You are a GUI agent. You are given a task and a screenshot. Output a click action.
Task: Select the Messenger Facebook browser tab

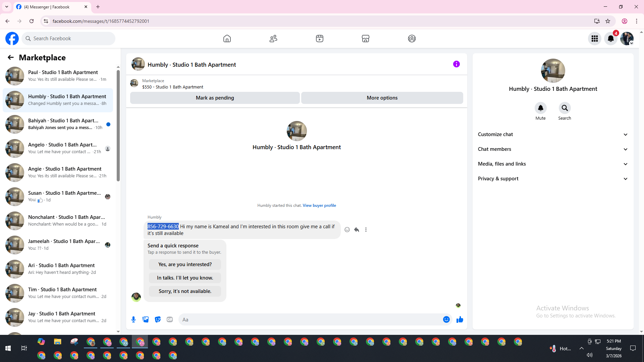[52, 7]
